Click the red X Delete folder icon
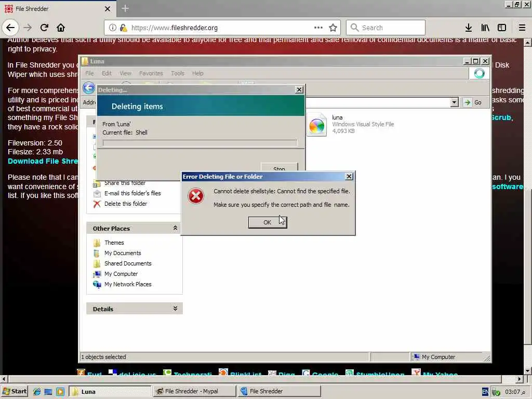The image size is (532, 399). (x=97, y=204)
